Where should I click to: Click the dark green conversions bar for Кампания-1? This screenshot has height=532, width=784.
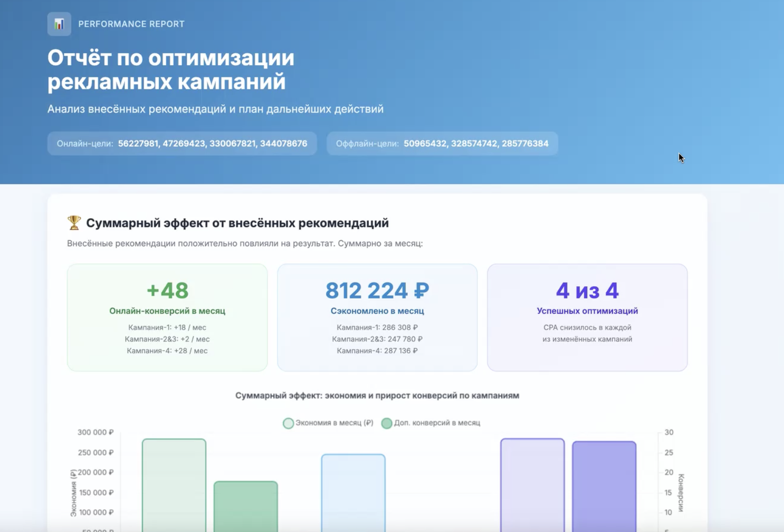tap(246, 506)
